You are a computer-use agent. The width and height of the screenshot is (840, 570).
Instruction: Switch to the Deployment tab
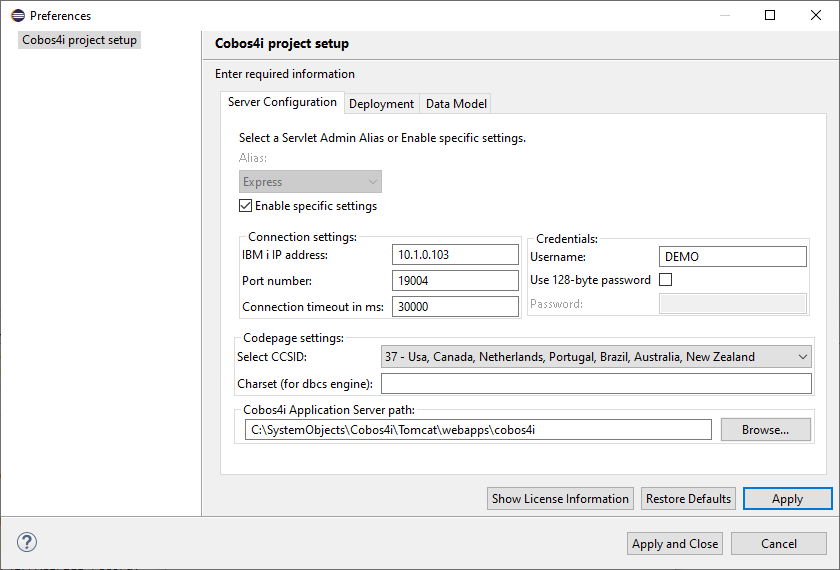point(381,104)
